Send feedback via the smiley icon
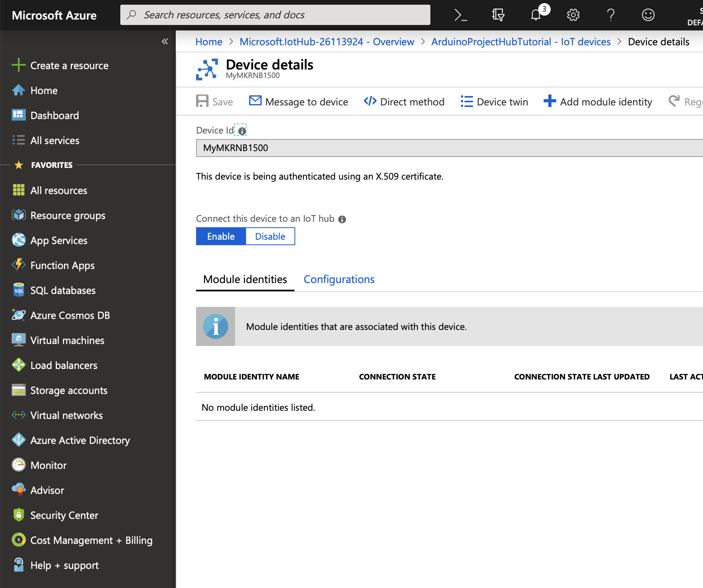The image size is (703, 588). [648, 15]
